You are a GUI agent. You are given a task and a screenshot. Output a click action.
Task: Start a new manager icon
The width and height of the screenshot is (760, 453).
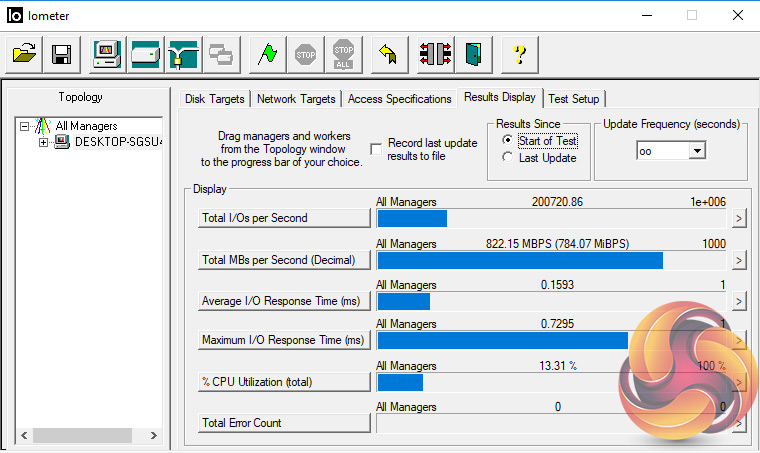click(x=108, y=54)
